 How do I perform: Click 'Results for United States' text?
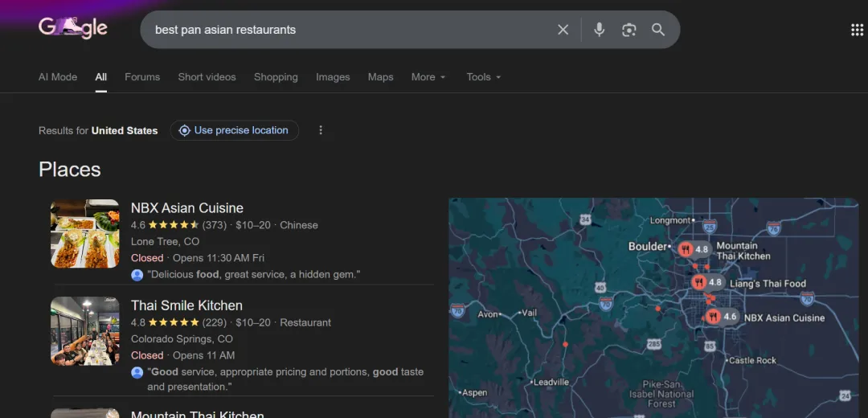(x=98, y=131)
